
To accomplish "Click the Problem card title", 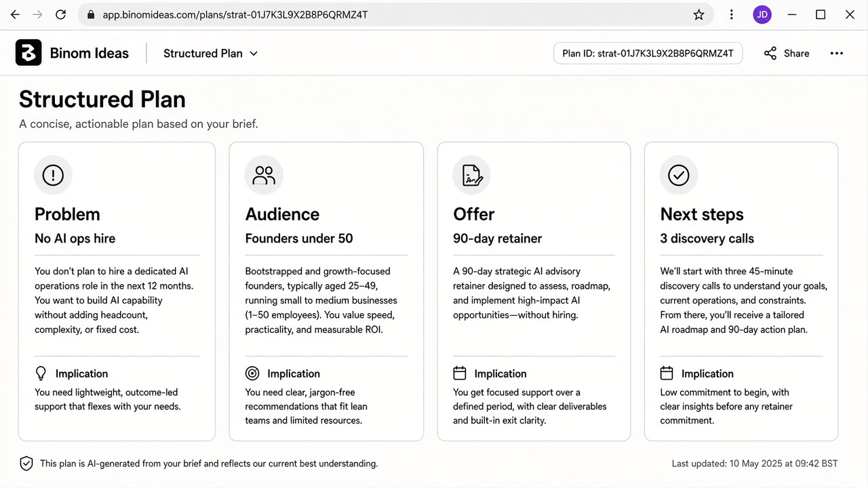I will tap(67, 214).
